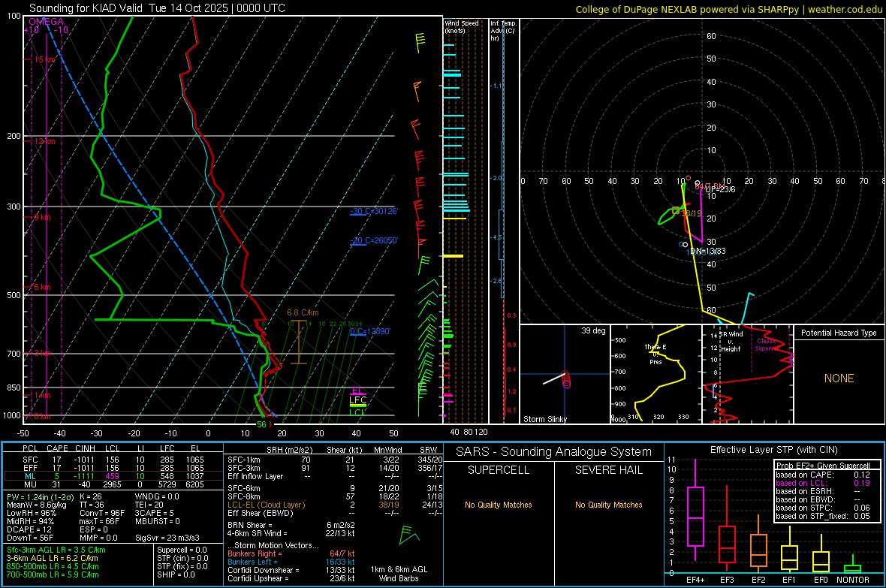The height and width of the screenshot is (588, 886).
Task: Click the 'K = 26' index value
Action: [91, 496]
